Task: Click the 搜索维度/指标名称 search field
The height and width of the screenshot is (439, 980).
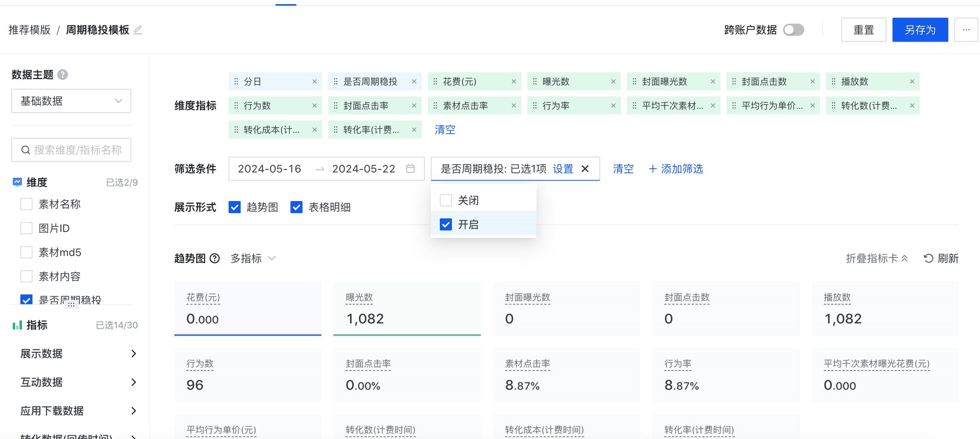Action: [71, 150]
